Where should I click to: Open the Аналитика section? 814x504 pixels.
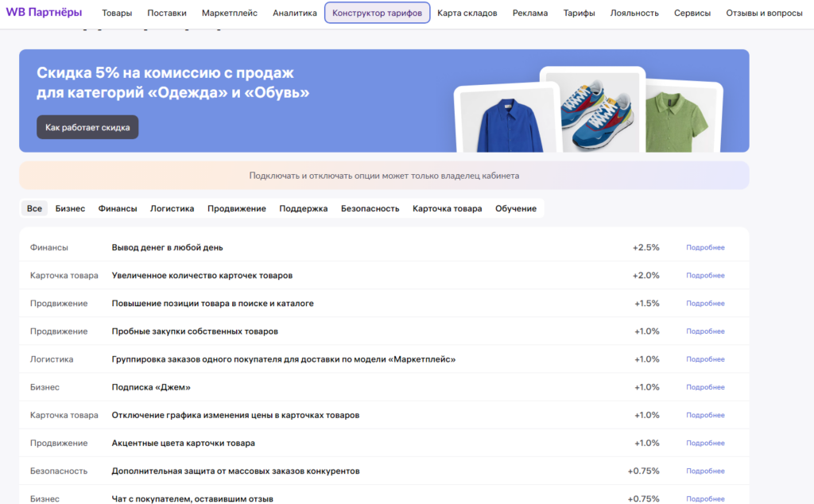coord(295,13)
